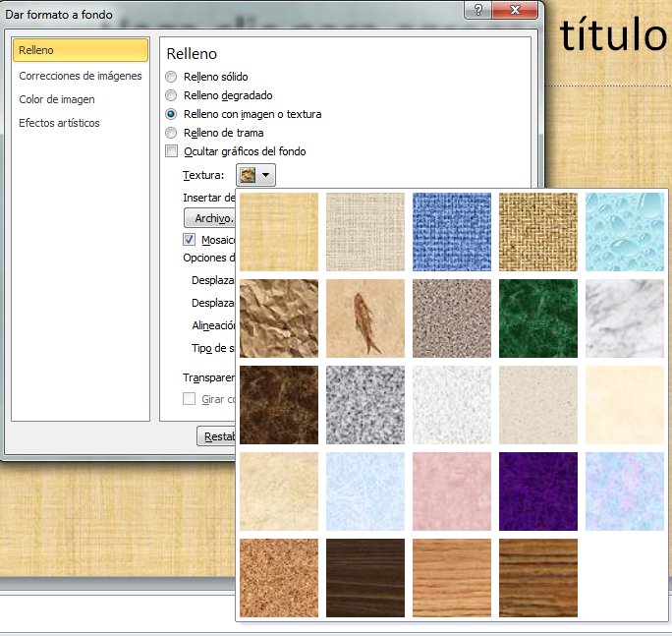
Task: Select the white marble texture
Action: (x=625, y=318)
